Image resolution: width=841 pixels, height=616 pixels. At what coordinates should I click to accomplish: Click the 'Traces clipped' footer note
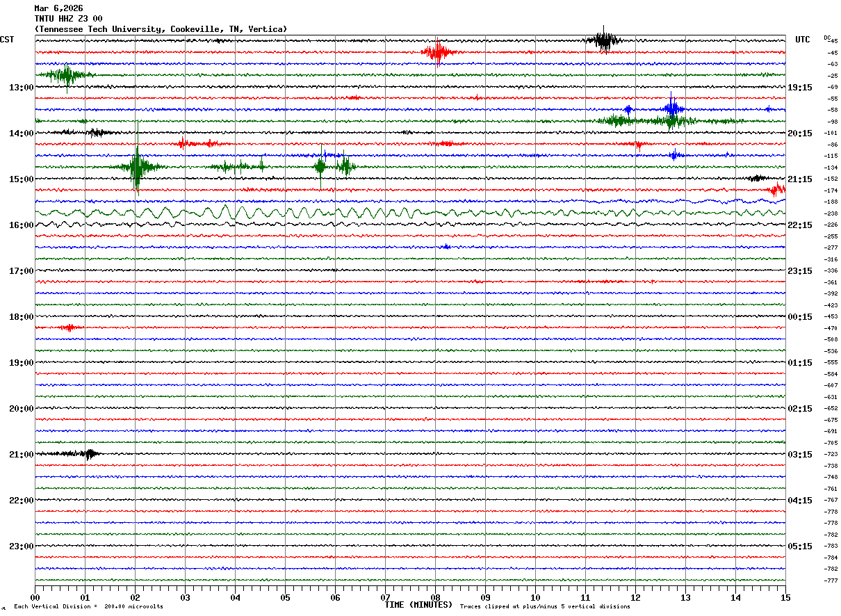point(545,607)
